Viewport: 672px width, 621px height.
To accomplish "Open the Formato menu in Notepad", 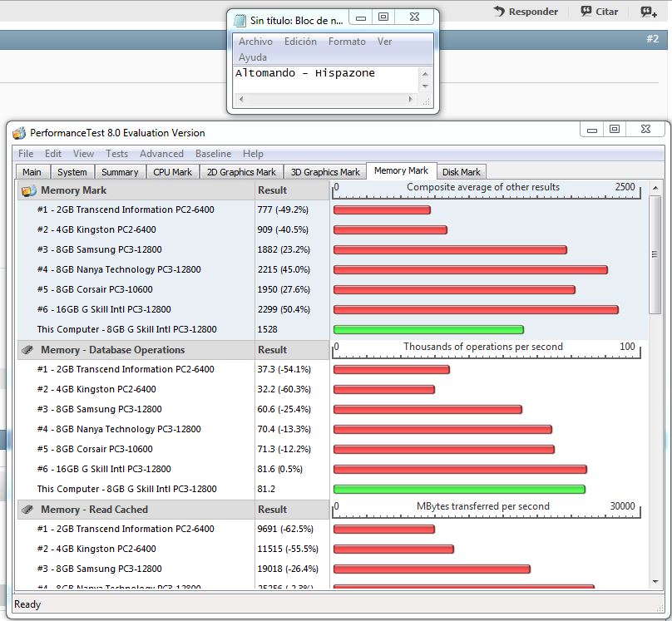I will (x=347, y=42).
